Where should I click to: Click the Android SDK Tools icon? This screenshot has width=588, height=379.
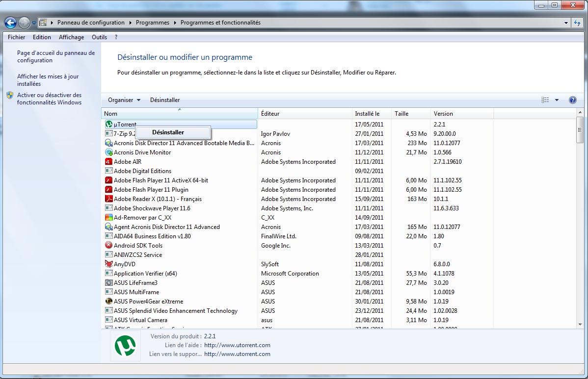109,246
